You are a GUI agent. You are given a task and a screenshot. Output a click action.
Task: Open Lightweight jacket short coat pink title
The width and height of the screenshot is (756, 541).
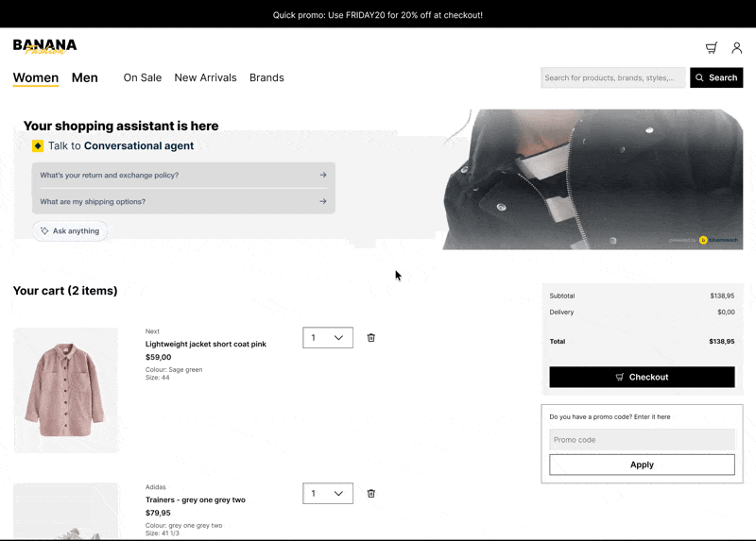tap(206, 344)
